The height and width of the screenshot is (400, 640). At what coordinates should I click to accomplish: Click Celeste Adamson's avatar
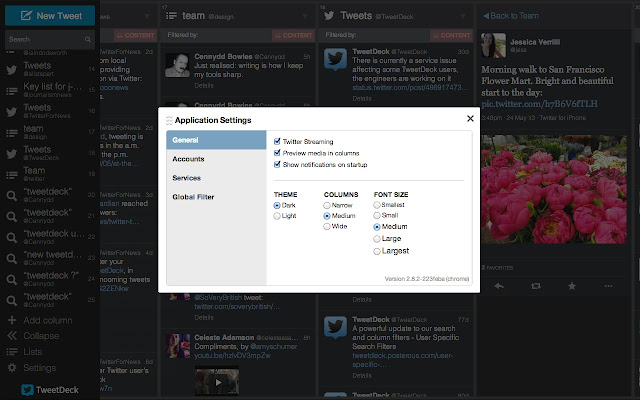point(177,346)
